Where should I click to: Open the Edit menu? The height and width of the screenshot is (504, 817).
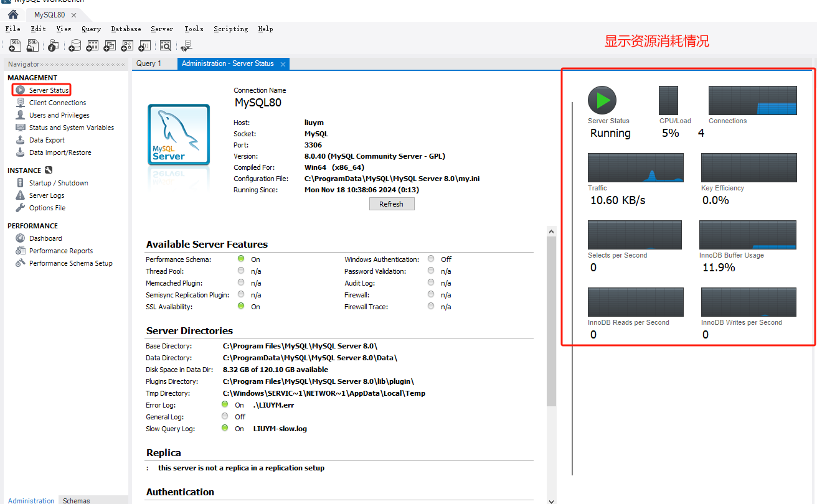38,29
